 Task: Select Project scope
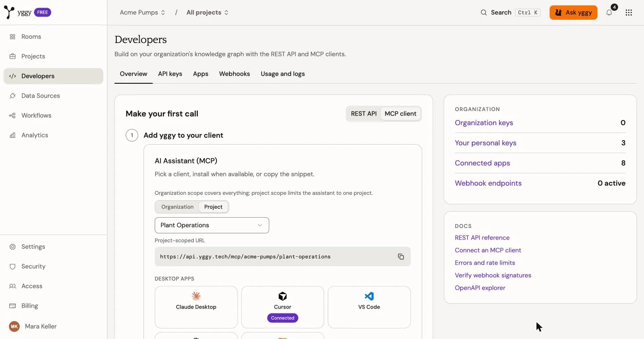[x=213, y=207]
